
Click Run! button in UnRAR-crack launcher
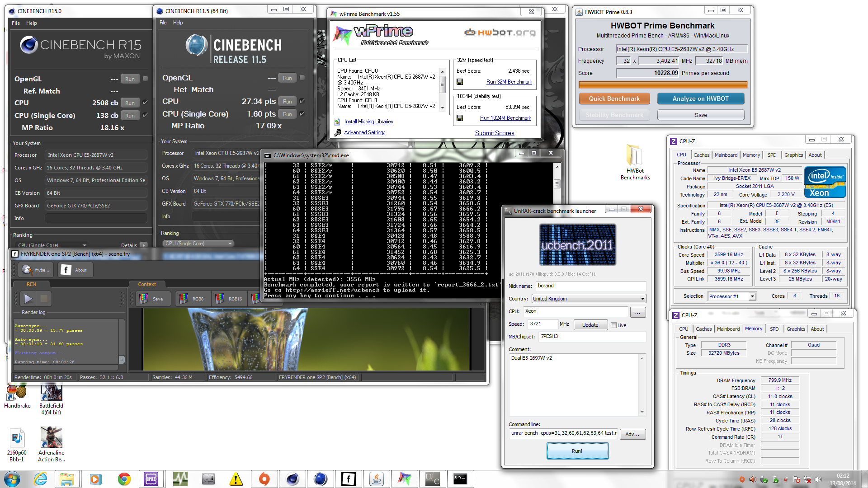pyautogui.click(x=577, y=451)
